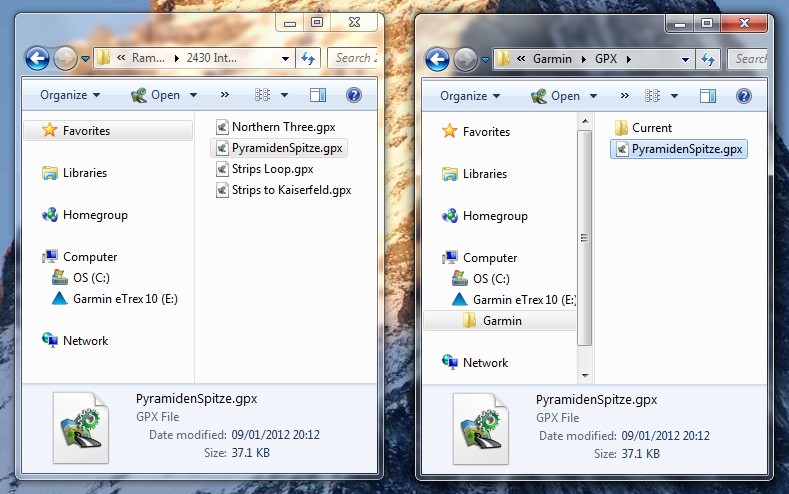This screenshot has height=494, width=789.
Task: Open the Current folder
Action: point(651,128)
